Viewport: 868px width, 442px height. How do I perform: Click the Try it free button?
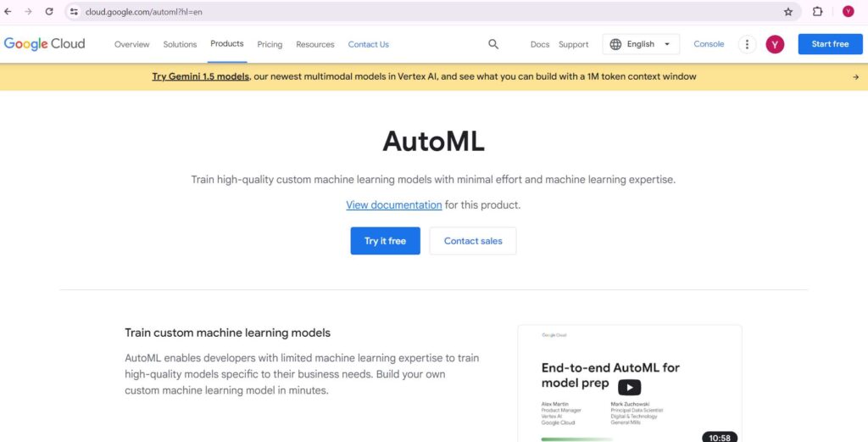(386, 241)
